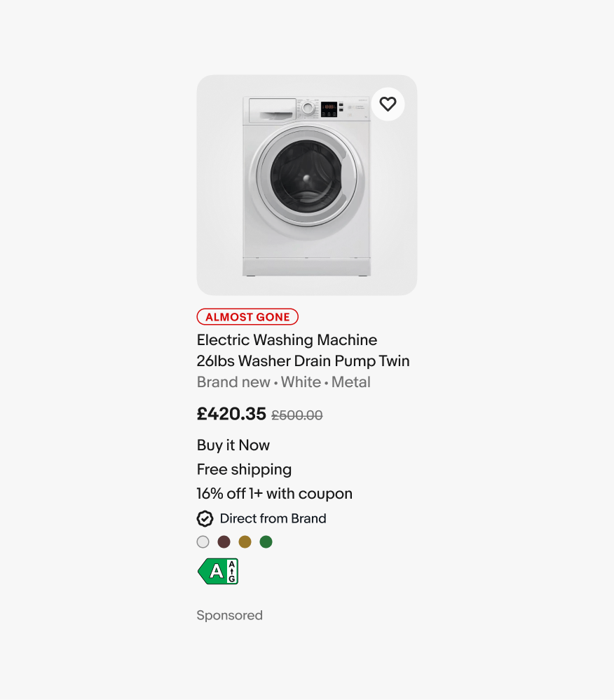
Task: Click the Free shipping text
Action: click(x=244, y=469)
